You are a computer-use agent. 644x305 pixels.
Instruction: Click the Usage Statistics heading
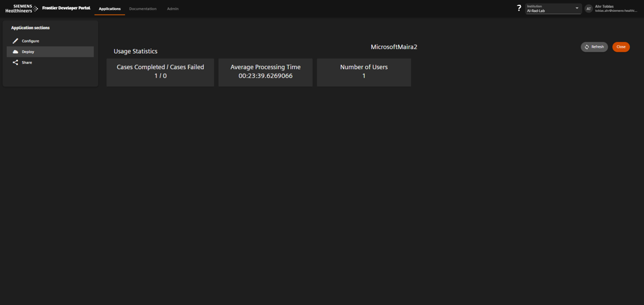pyautogui.click(x=136, y=51)
